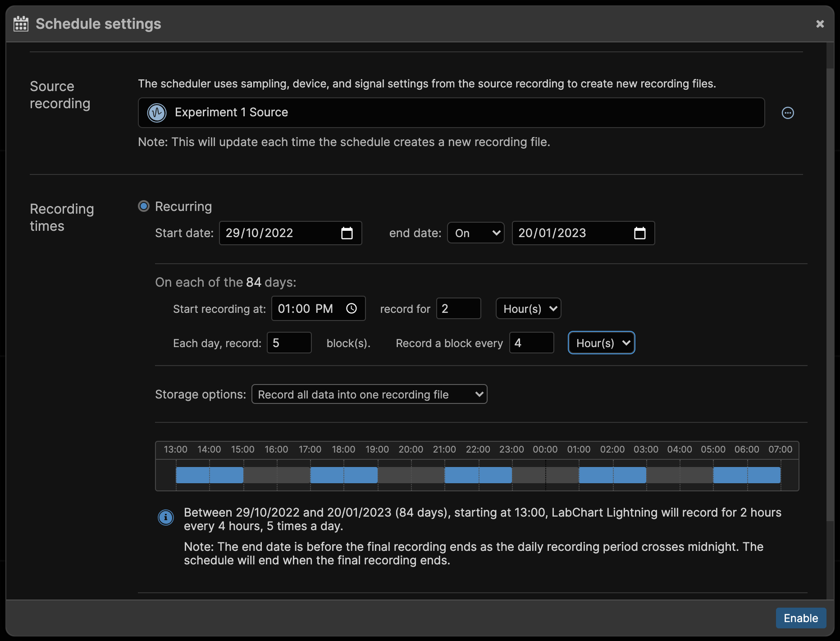This screenshot has width=840, height=641.
Task: Click the schedule calendar icon in title bar
Action: (x=21, y=24)
